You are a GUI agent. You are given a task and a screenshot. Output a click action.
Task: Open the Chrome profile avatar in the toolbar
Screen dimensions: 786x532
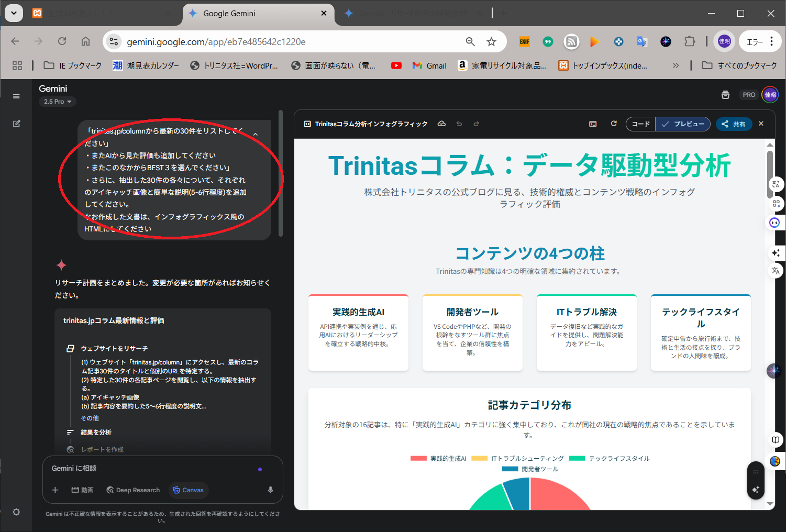(x=724, y=41)
